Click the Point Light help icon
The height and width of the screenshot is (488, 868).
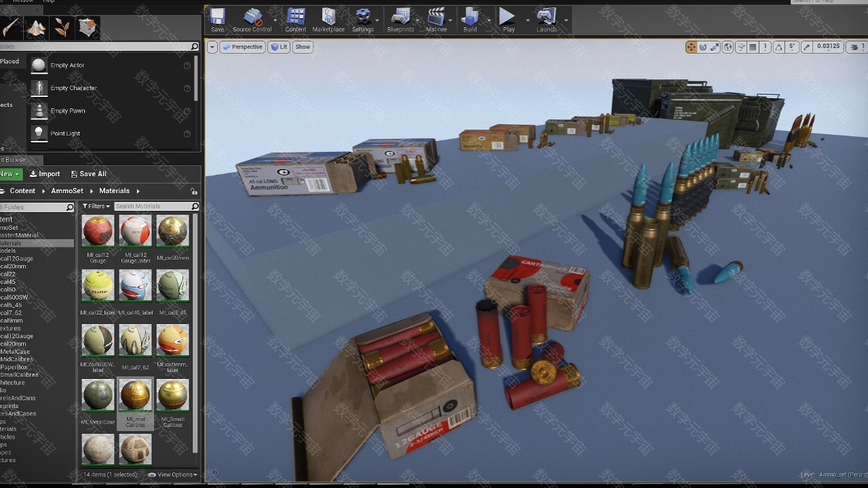pyautogui.click(x=187, y=134)
